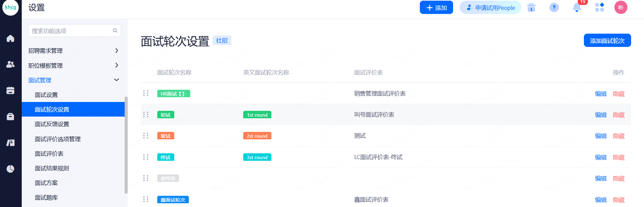Image resolution: width=644 pixels, height=207 pixels.
Task: Click the notification bell icon
Action: point(576,7)
